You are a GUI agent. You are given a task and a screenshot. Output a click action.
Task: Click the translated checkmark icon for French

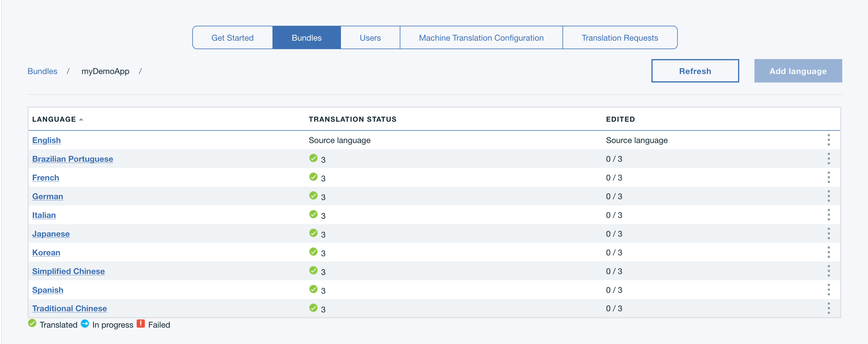click(x=313, y=177)
